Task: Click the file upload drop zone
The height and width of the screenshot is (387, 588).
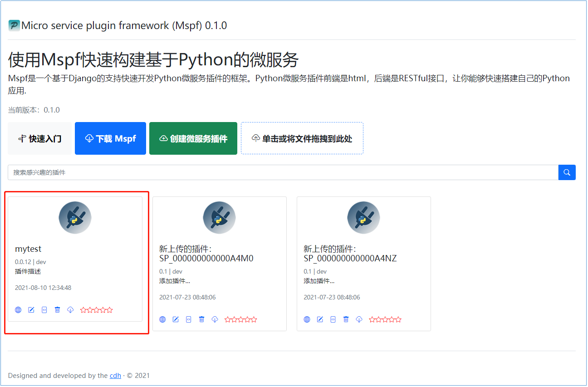Action: click(302, 138)
